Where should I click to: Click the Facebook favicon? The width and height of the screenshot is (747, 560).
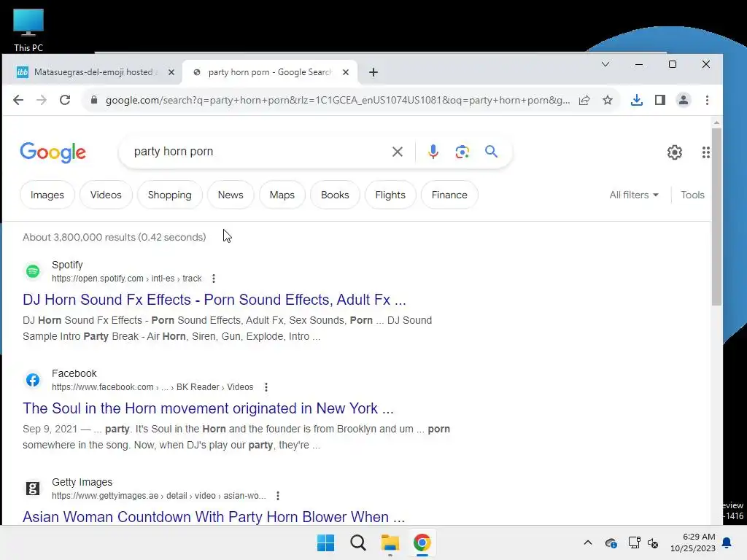click(x=33, y=380)
